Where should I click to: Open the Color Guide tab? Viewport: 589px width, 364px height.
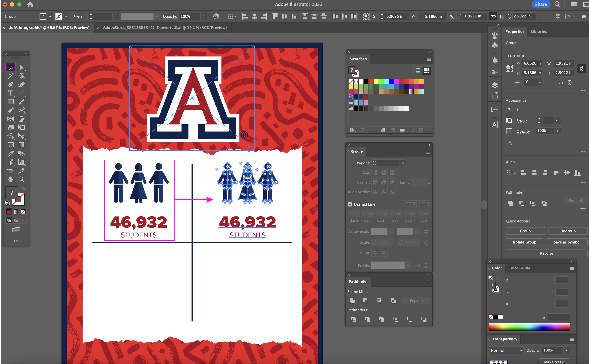point(519,268)
